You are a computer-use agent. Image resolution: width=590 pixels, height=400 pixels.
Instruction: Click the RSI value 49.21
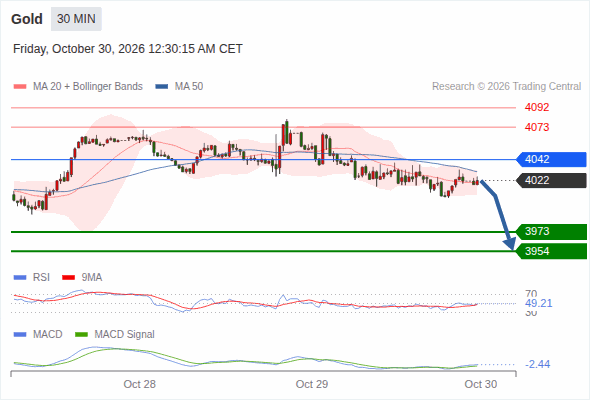click(x=538, y=303)
